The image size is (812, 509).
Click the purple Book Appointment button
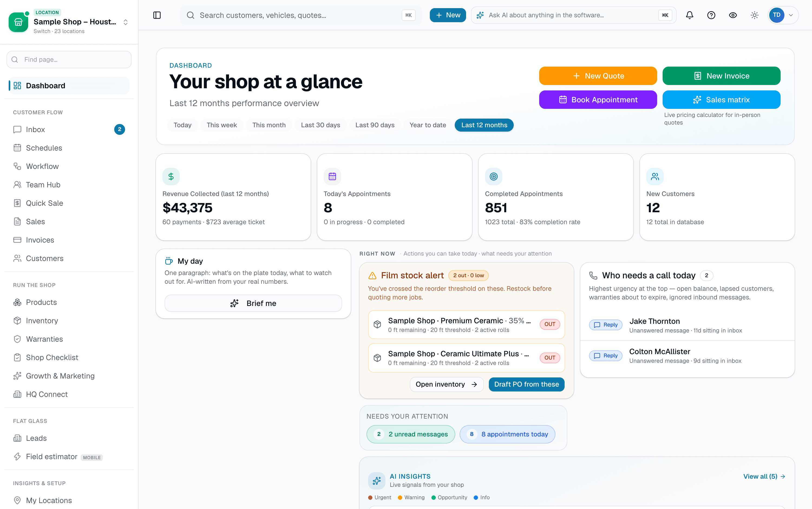[598, 100]
